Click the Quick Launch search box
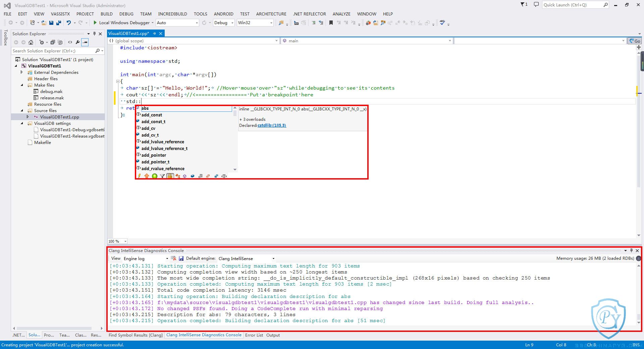 (575, 5)
